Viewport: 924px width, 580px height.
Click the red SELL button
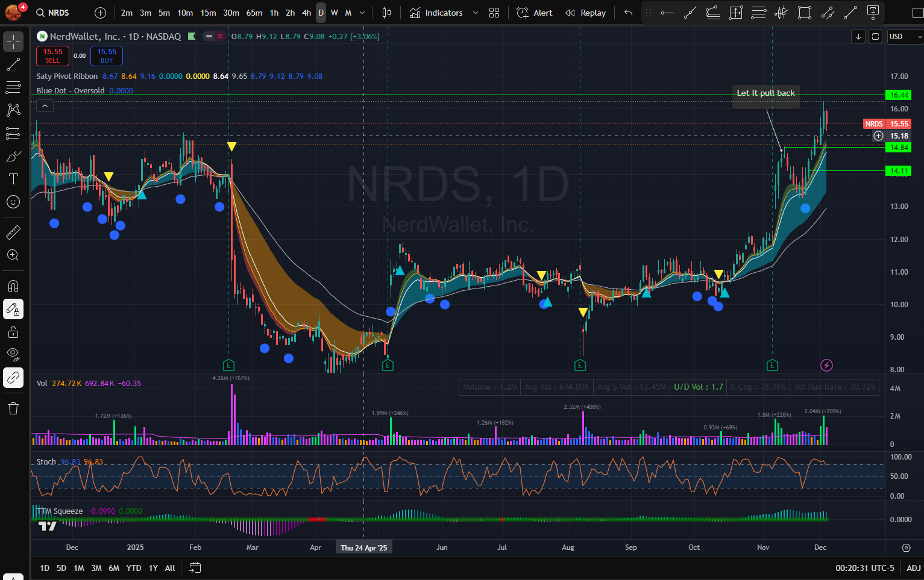(x=52, y=55)
